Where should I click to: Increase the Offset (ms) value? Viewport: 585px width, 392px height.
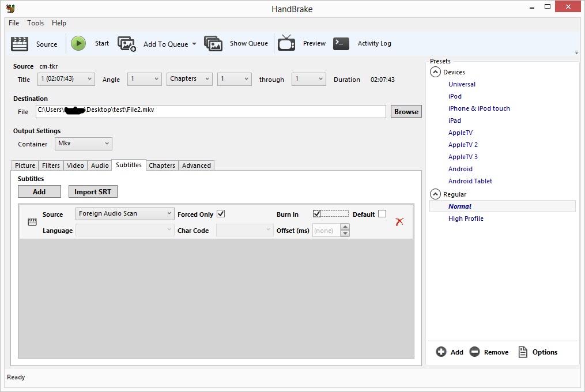(345, 227)
